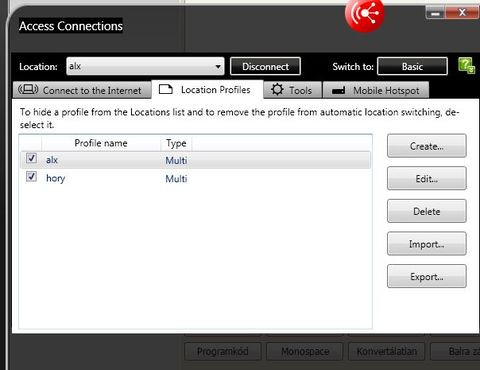Open the Mobile Hotspot tab
The width and height of the screenshot is (480, 370).
pos(376,90)
